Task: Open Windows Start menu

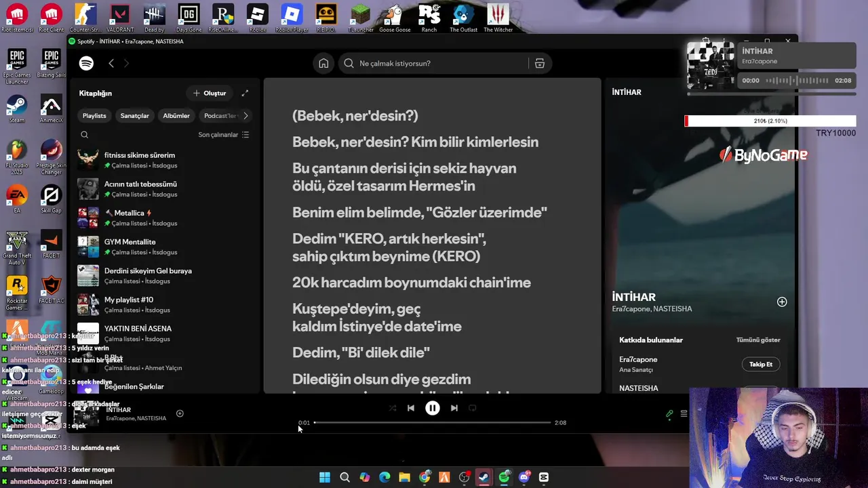Action: 325,477
